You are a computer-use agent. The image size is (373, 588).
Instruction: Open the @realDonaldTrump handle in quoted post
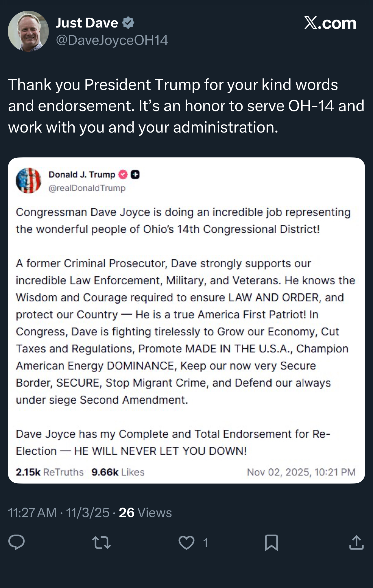coord(87,188)
